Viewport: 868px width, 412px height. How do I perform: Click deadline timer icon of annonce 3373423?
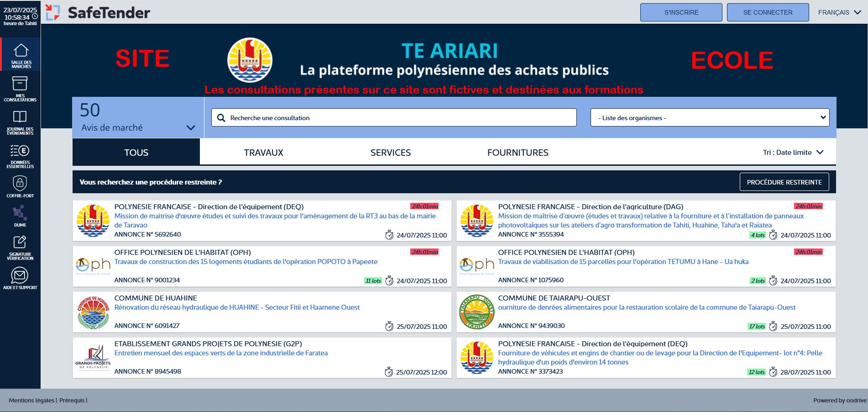(x=773, y=372)
